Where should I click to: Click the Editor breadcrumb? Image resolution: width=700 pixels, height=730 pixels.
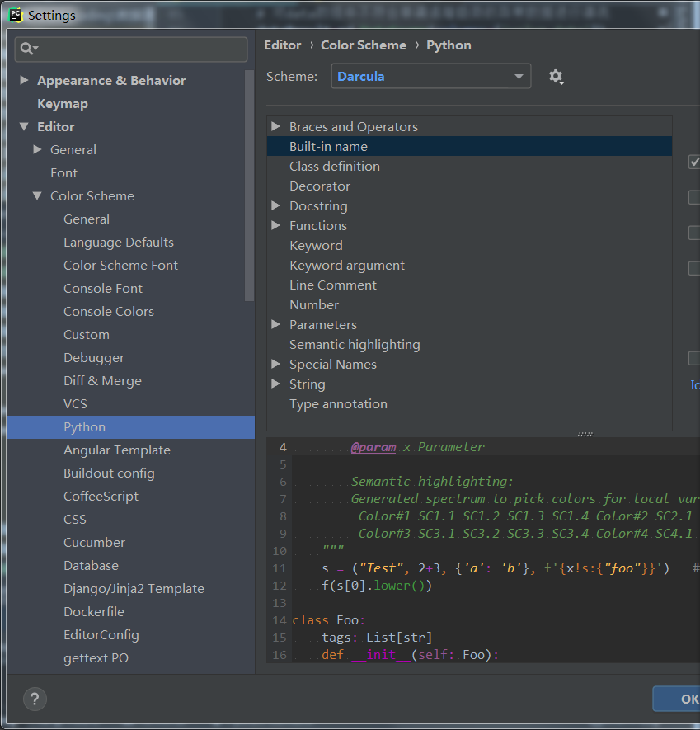283,45
